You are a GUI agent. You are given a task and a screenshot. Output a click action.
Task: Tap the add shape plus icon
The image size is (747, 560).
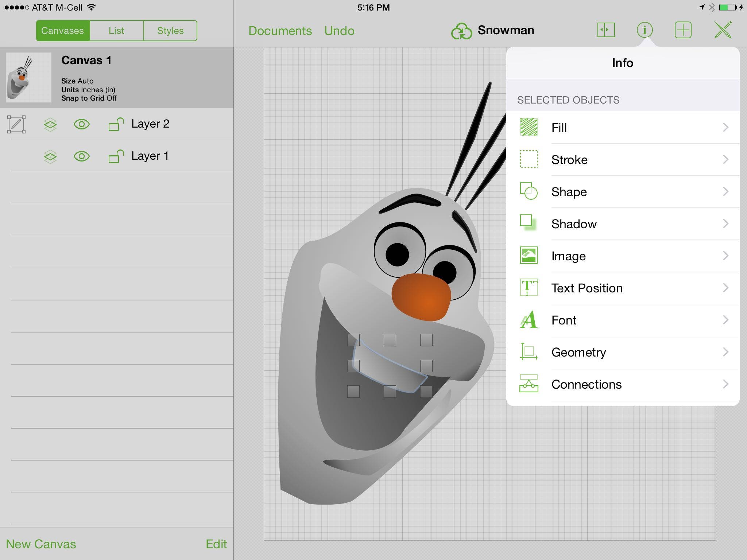pyautogui.click(x=683, y=30)
